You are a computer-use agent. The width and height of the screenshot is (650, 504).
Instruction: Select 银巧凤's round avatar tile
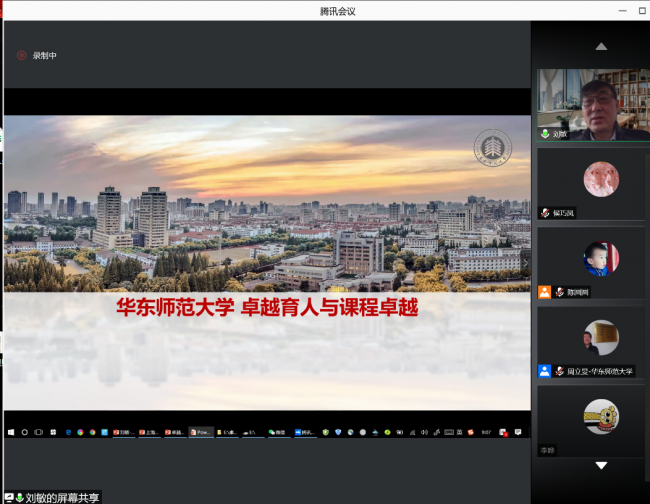tap(601, 179)
